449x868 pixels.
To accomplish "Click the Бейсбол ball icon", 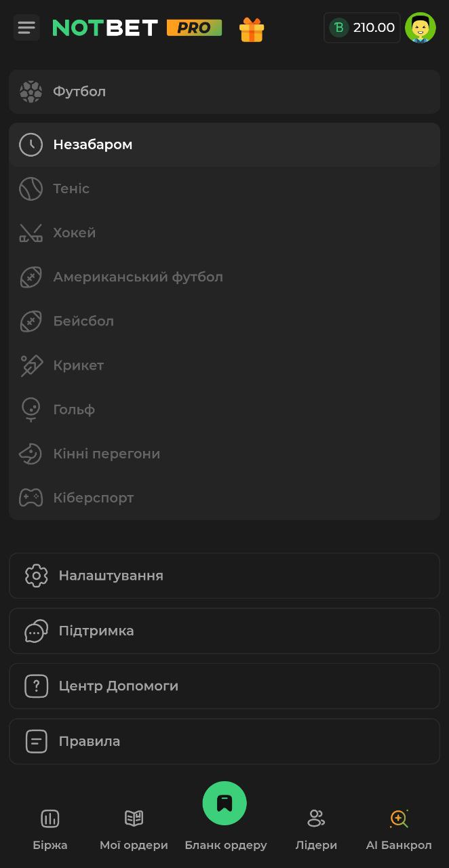I will tap(31, 321).
